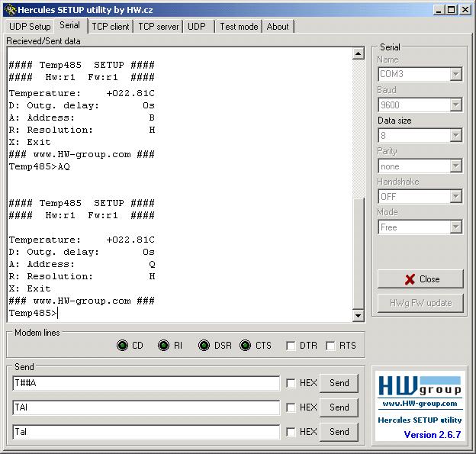Select the Serial tab
Screen dimensions: 476x454
[x=70, y=25]
